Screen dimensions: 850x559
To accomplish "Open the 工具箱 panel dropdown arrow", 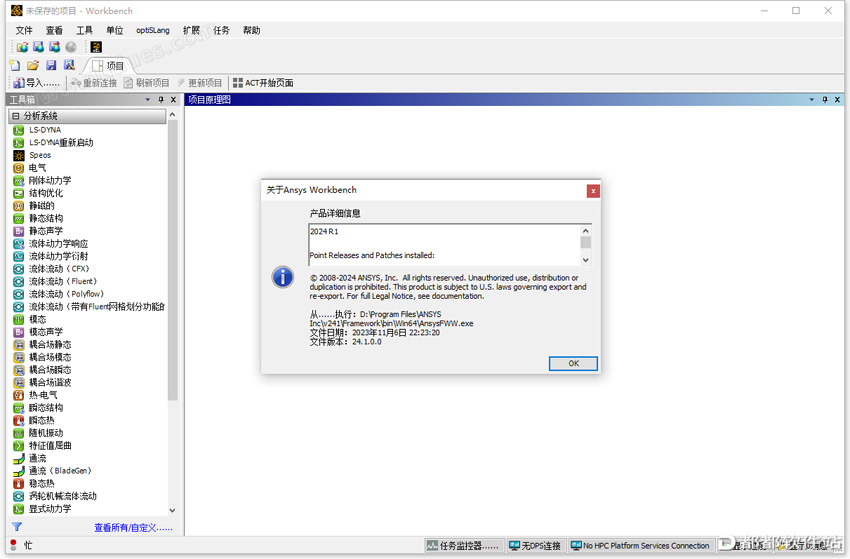I will pyautogui.click(x=147, y=100).
